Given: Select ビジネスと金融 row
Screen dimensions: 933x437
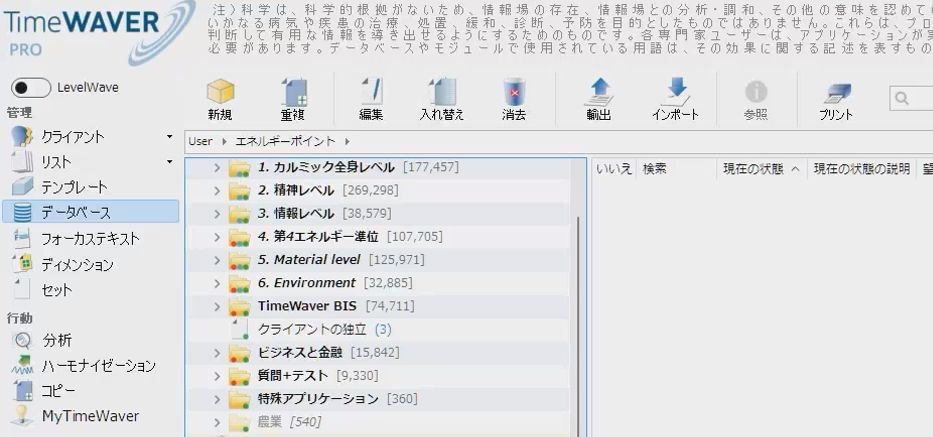Looking at the screenshot, I should 378,353.
